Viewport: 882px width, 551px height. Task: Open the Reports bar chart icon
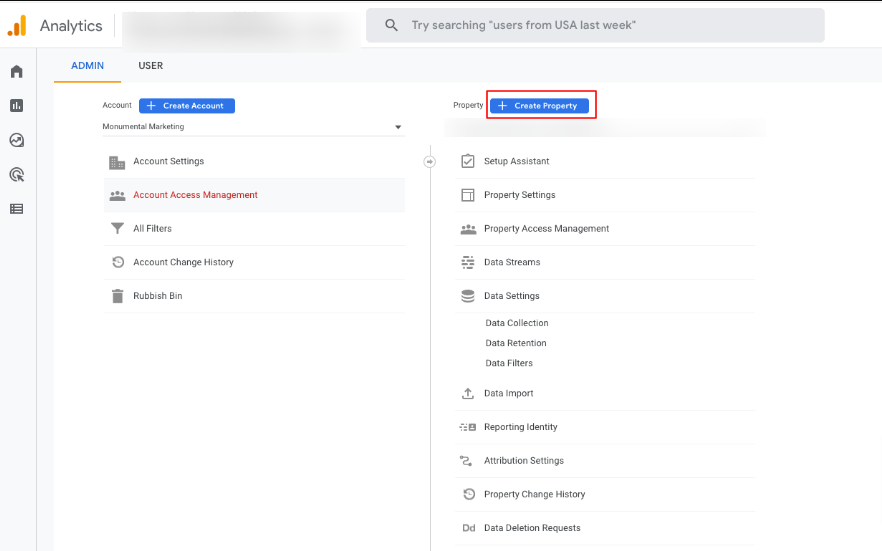pyautogui.click(x=16, y=106)
